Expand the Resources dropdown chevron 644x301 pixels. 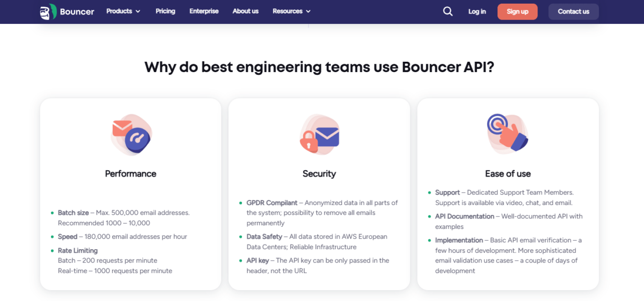308,11
